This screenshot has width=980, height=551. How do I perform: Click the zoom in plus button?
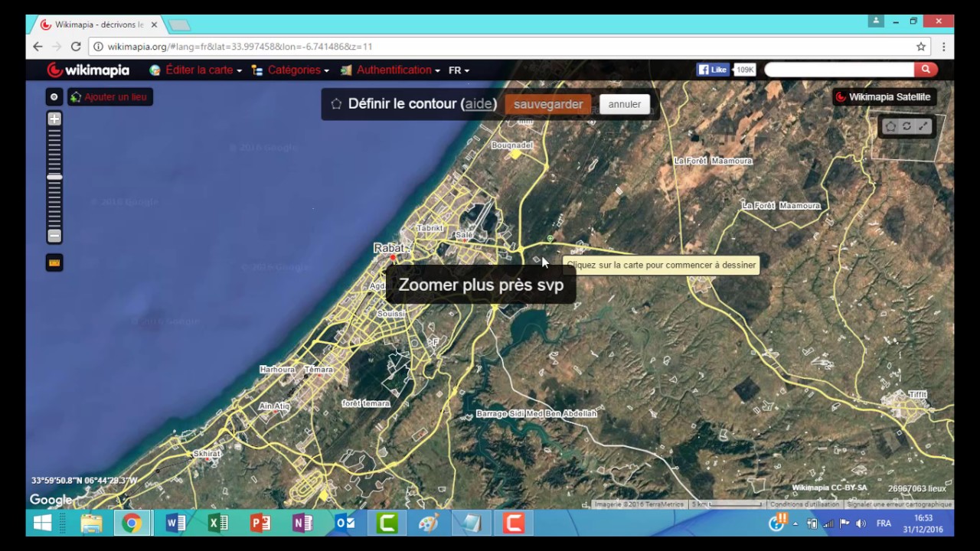coord(54,119)
